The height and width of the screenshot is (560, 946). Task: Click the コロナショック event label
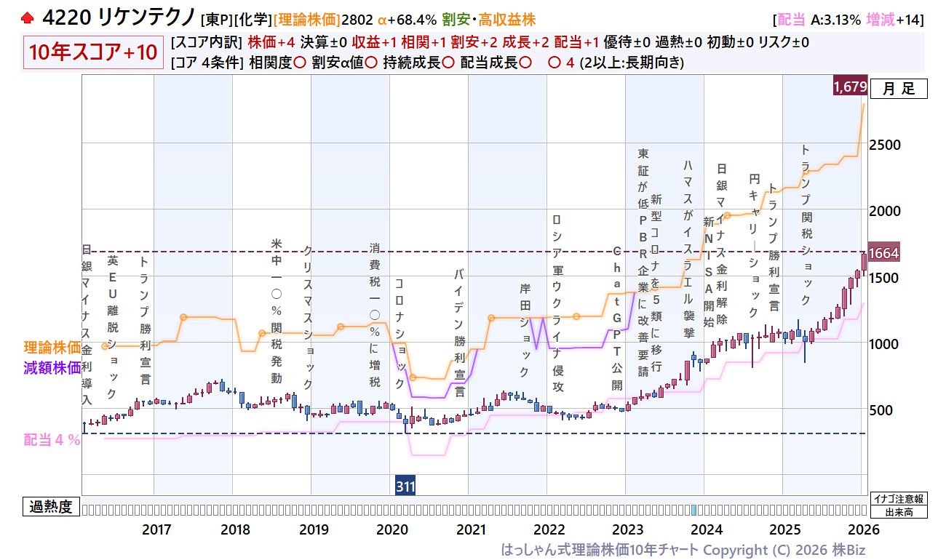click(x=399, y=333)
